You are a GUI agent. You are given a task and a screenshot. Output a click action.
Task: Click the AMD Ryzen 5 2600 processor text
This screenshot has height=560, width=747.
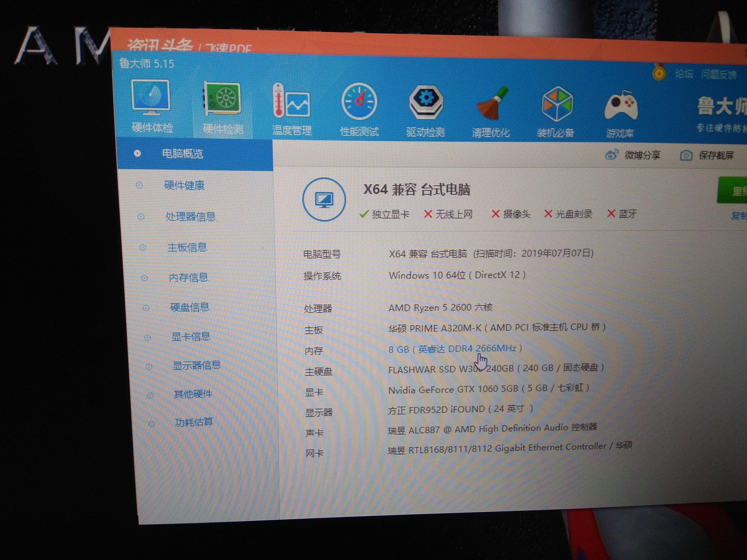click(x=440, y=307)
